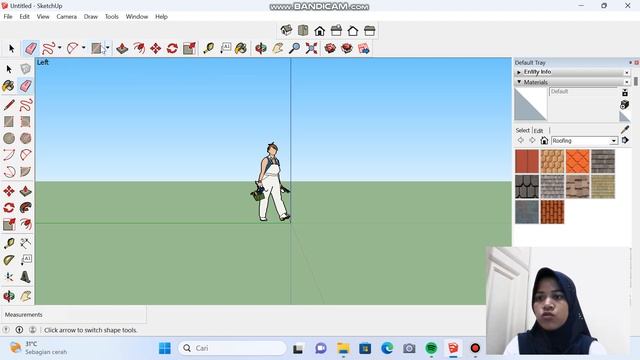Select the Protractor tool

click(x=9, y=260)
